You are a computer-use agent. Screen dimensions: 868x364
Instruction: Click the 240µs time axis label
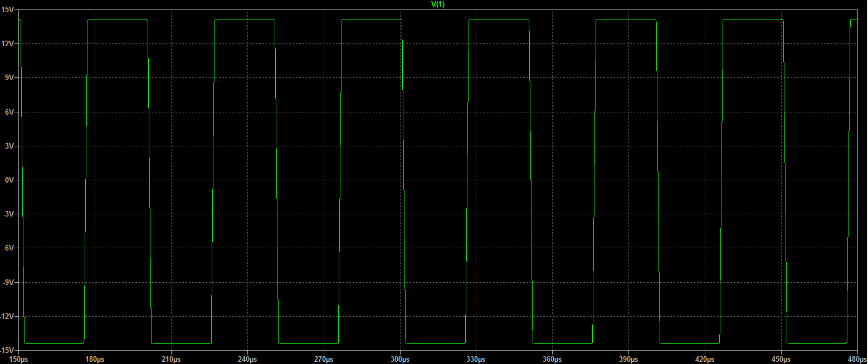pos(247,359)
